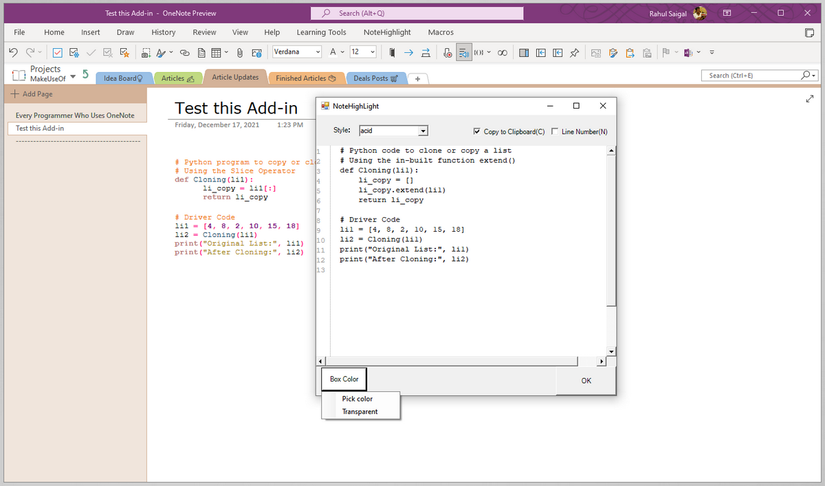Image resolution: width=825 pixels, height=486 pixels.
Task: Open the NoteHighlight ribbon tab
Action: (x=387, y=32)
